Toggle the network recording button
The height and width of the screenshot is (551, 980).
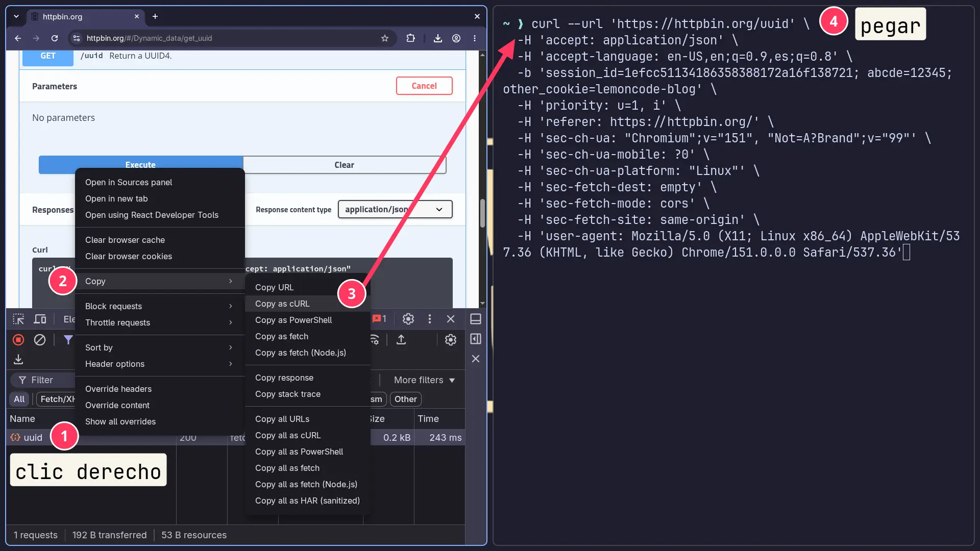click(x=18, y=340)
